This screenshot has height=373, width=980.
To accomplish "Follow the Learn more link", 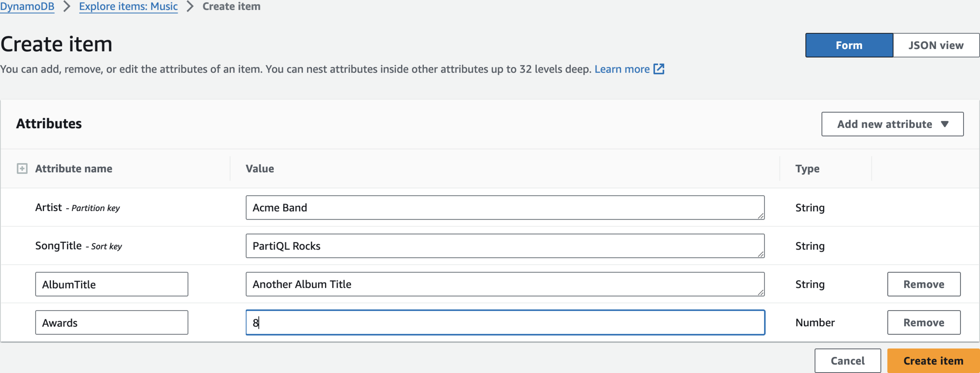I will 622,69.
